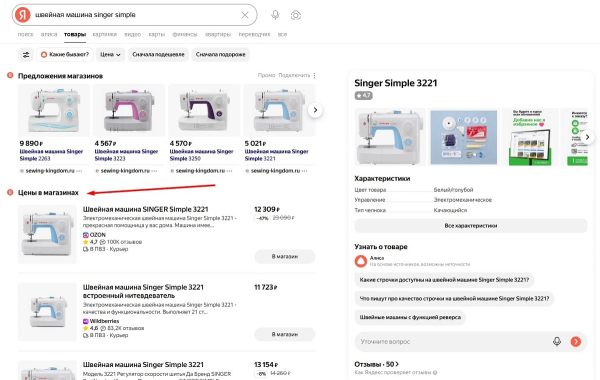
Task: Click the Yandex logo icon
Action: [x=23, y=15]
